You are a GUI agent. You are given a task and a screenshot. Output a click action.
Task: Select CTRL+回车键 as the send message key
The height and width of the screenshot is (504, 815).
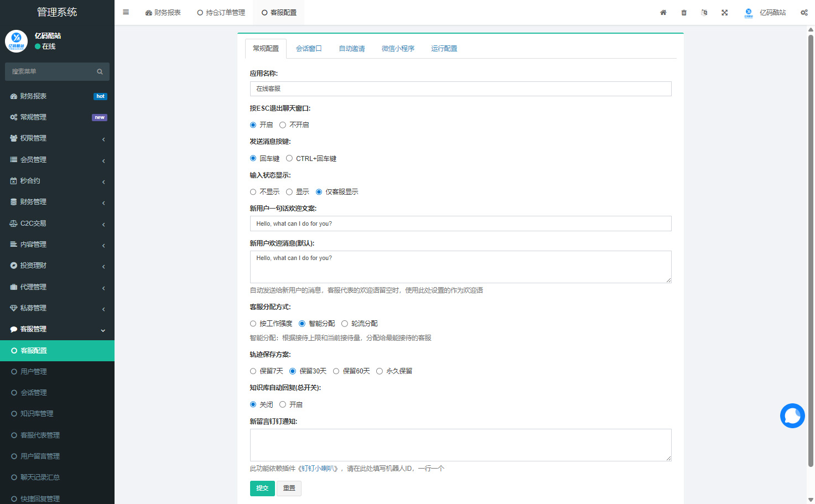pos(289,158)
